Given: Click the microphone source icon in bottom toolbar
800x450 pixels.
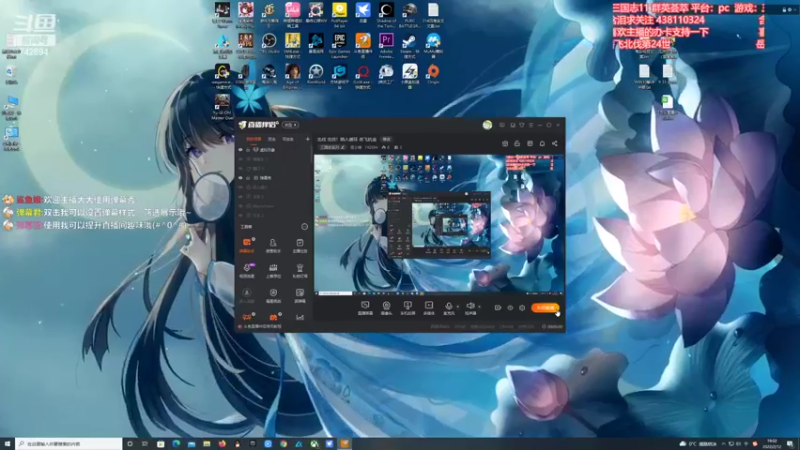Looking at the screenshot, I should coord(449,308).
